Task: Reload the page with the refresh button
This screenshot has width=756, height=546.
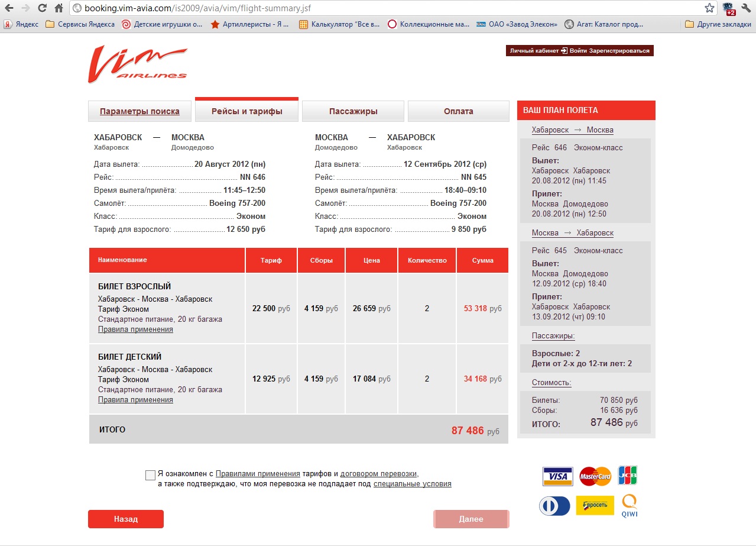Action: tap(42, 8)
